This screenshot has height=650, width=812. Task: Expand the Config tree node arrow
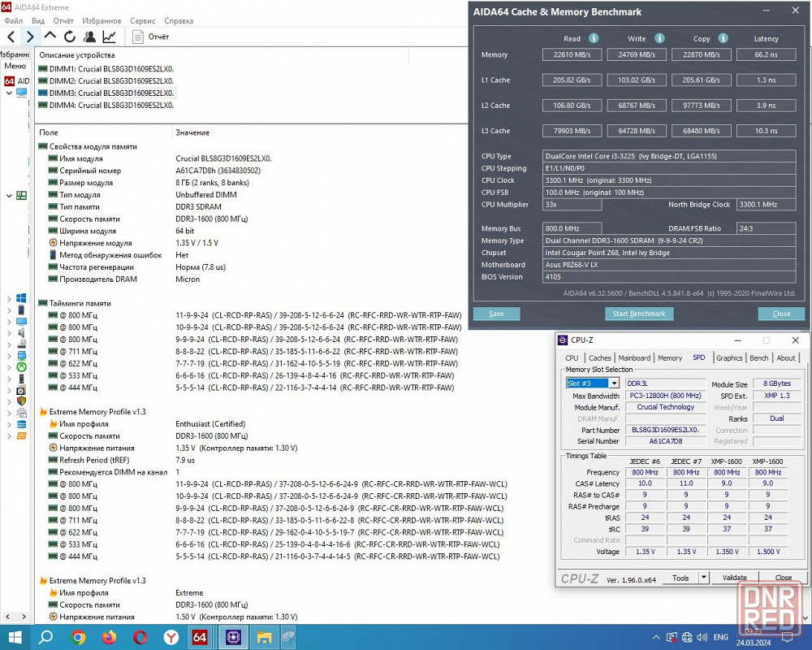tap(9, 413)
